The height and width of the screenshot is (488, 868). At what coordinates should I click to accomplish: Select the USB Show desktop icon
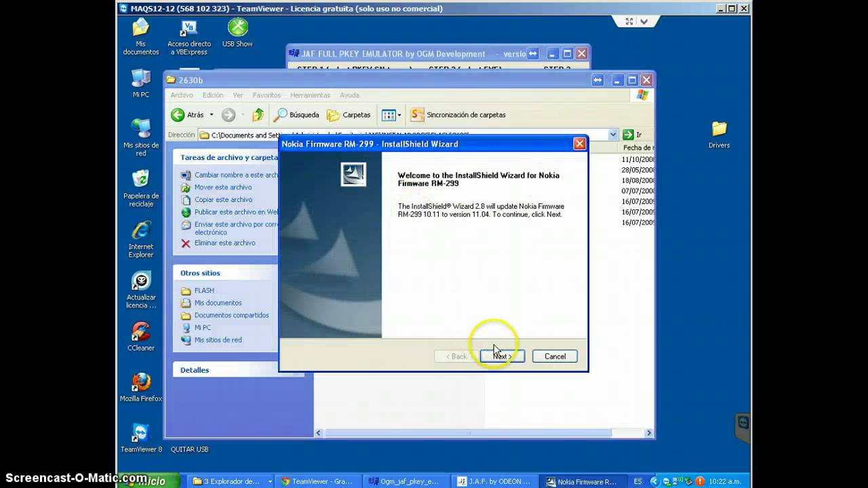click(x=237, y=33)
